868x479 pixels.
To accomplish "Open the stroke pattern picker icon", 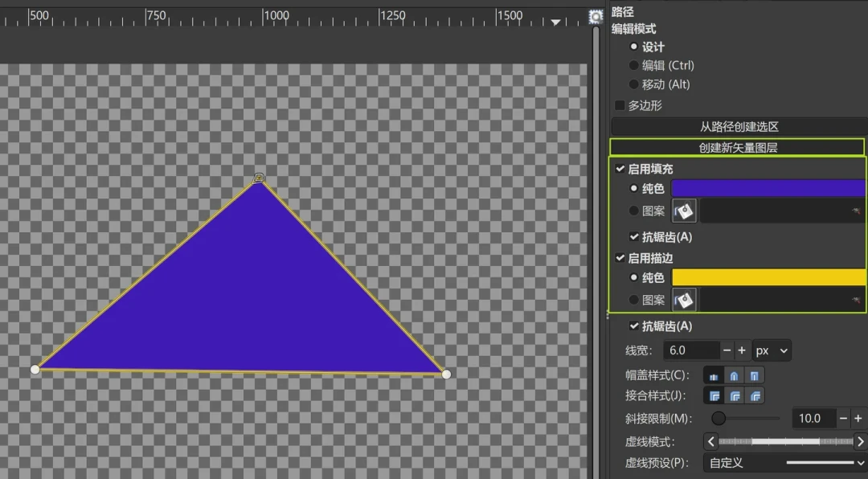I will tap(684, 300).
